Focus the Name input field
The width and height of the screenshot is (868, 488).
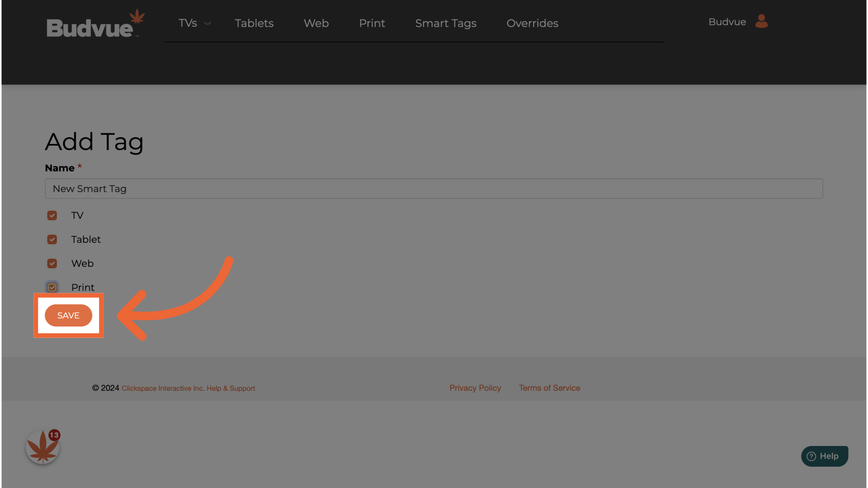tap(434, 188)
